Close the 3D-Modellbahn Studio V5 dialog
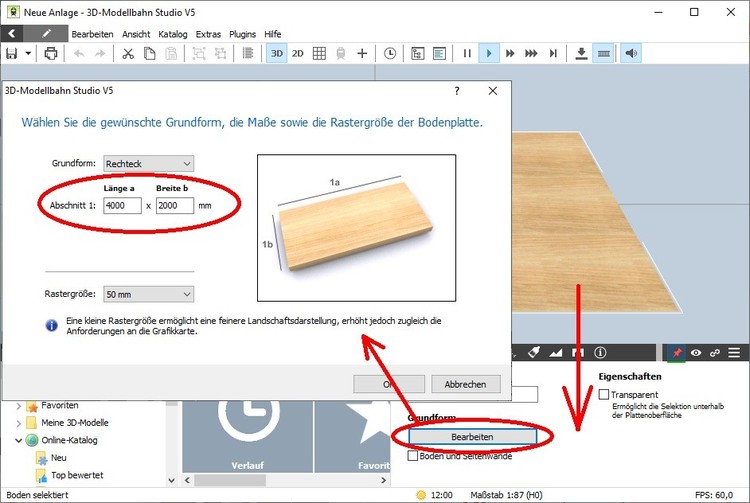 click(493, 91)
